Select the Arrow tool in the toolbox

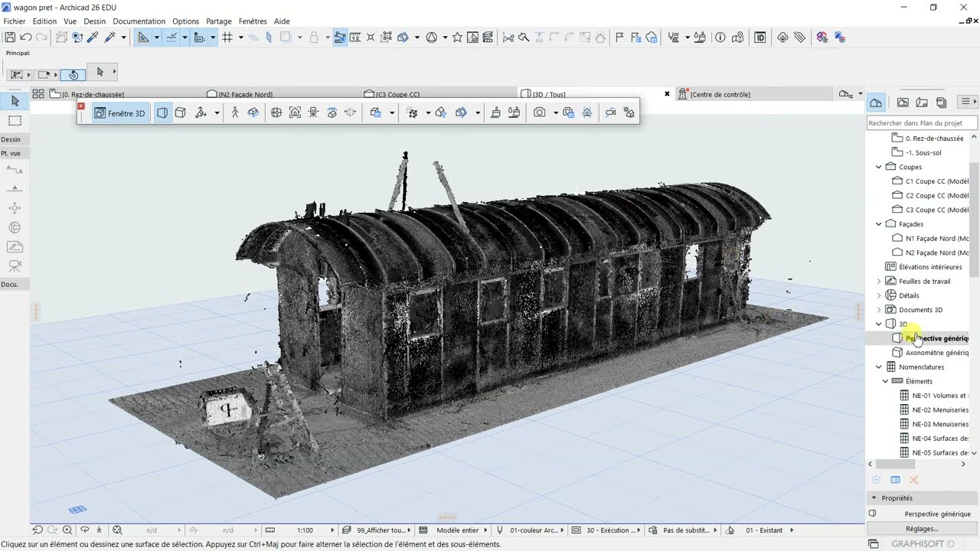click(x=15, y=101)
